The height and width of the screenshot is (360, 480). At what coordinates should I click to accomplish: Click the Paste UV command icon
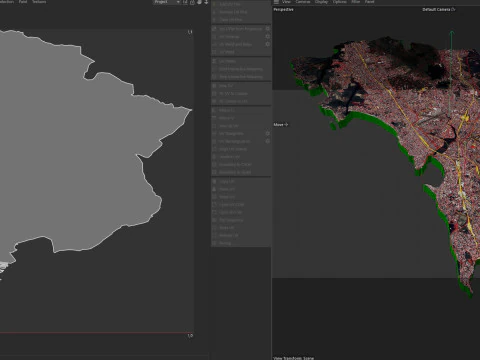click(x=215, y=189)
